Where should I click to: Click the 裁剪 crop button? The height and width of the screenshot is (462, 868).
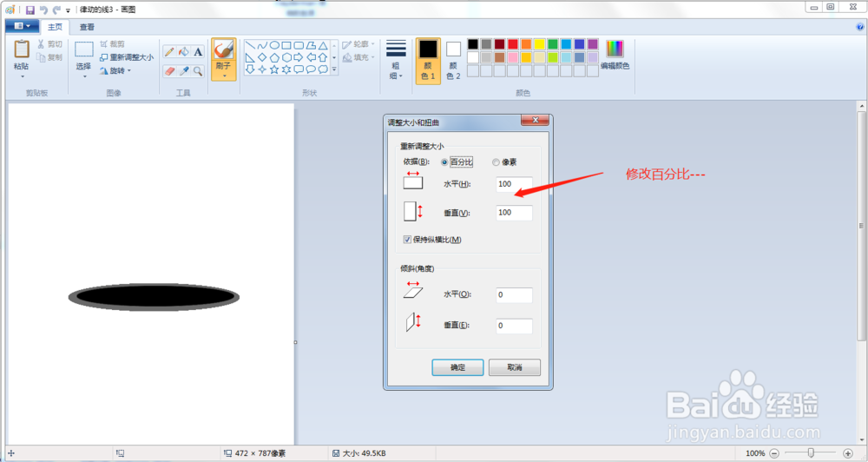[113, 43]
